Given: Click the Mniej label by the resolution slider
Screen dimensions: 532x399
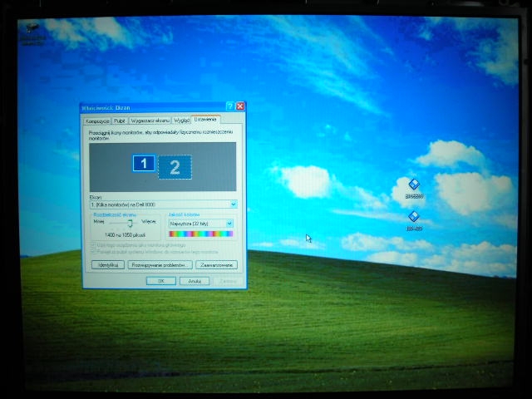Looking at the screenshot, I should (x=99, y=222).
